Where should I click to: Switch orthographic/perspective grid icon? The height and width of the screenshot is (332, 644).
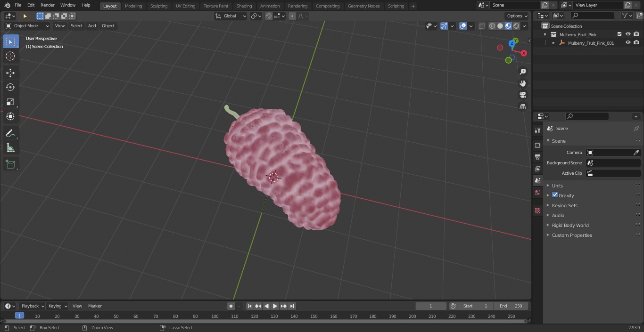click(522, 107)
